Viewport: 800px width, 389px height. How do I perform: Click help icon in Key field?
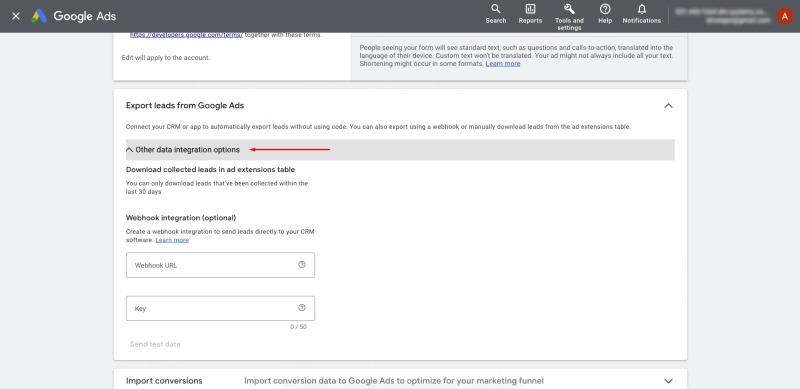click(302, 308)
